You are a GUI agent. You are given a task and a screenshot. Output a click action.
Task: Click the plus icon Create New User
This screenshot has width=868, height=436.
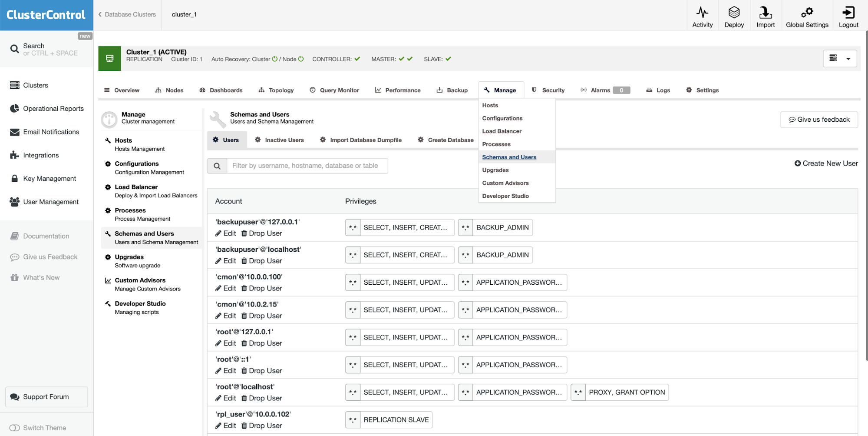click(x=798, y=163)
